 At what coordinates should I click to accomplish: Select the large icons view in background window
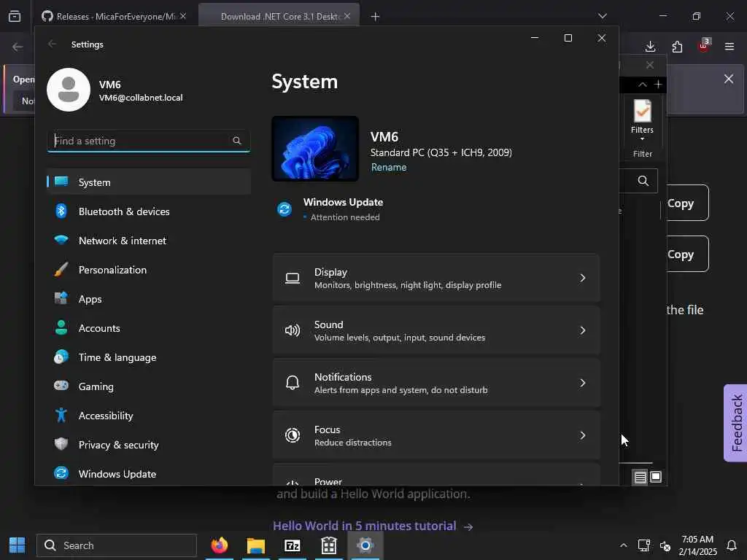point(656,477)
